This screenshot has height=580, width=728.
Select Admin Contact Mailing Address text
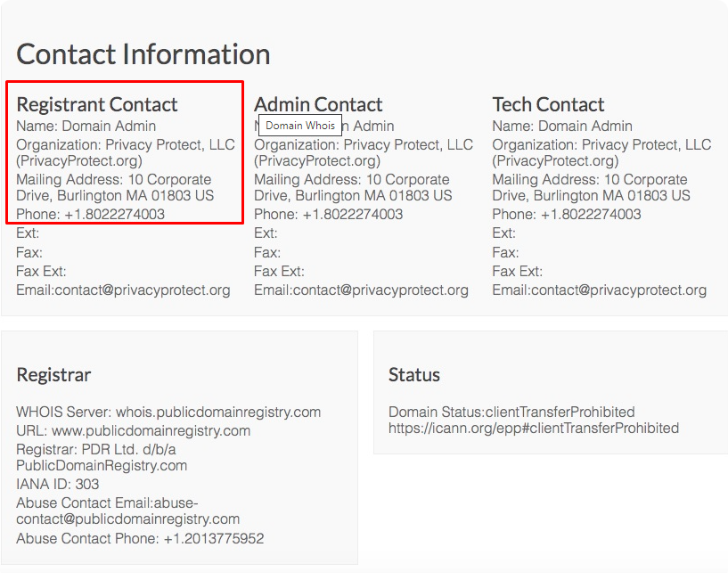[353, 188]
